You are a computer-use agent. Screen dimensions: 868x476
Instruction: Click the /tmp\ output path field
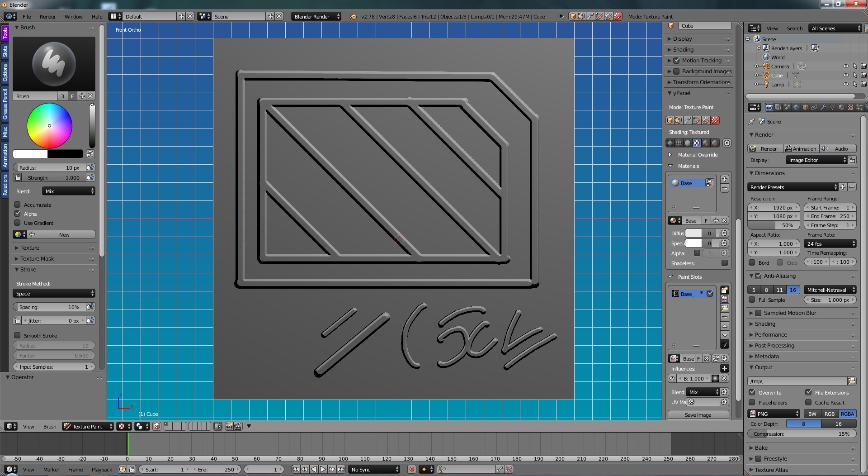tap(797, 381)
